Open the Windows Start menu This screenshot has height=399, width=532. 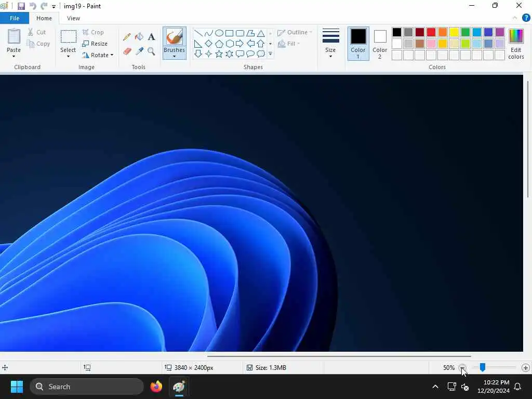tap(17, 387)
